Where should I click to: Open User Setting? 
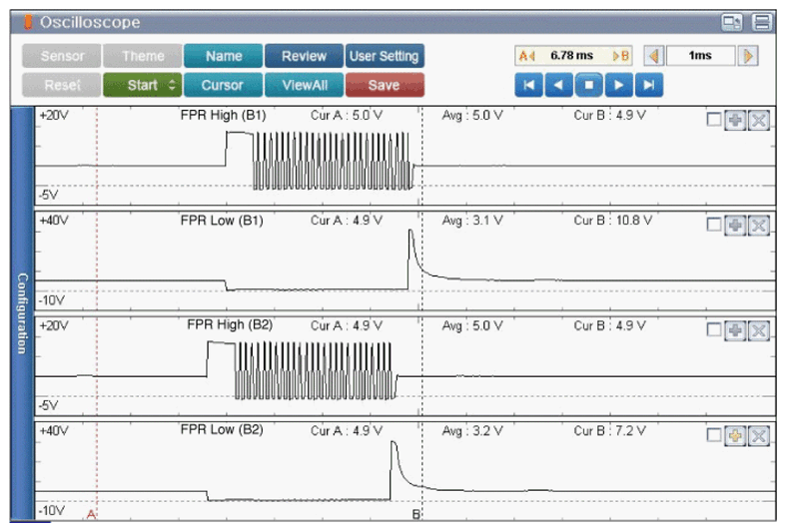point(385,56)
